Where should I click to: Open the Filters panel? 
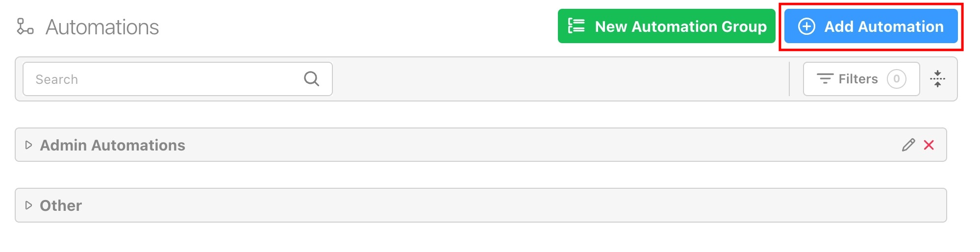858,79
